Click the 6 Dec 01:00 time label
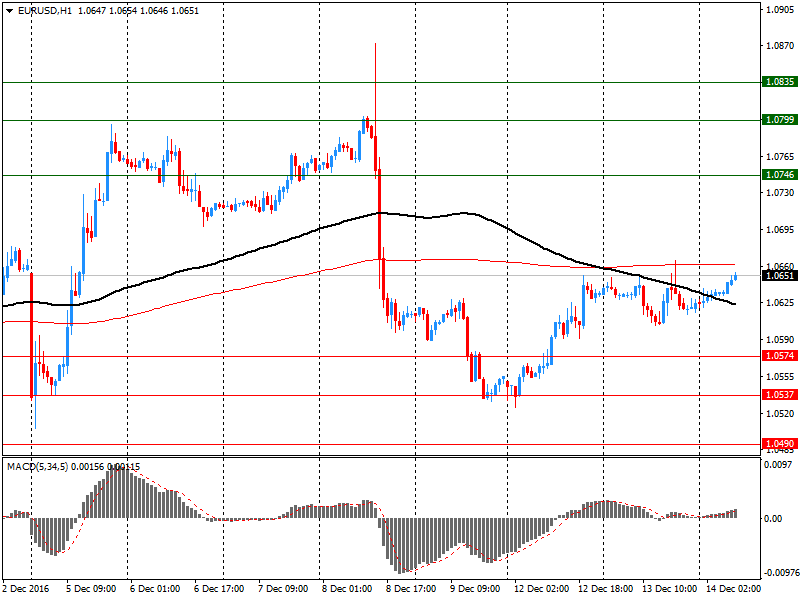 click(x=155, y=588)
